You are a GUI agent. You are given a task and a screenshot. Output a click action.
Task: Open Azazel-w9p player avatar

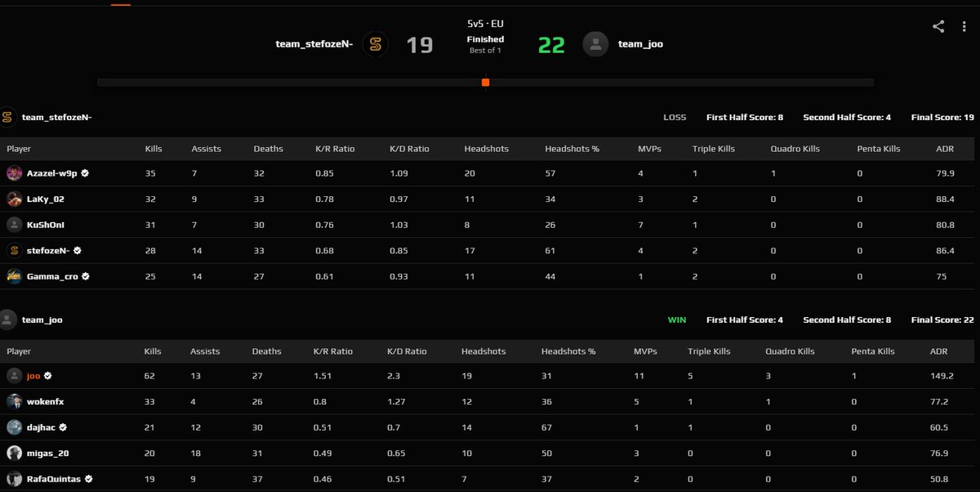(x=14, y=173)
